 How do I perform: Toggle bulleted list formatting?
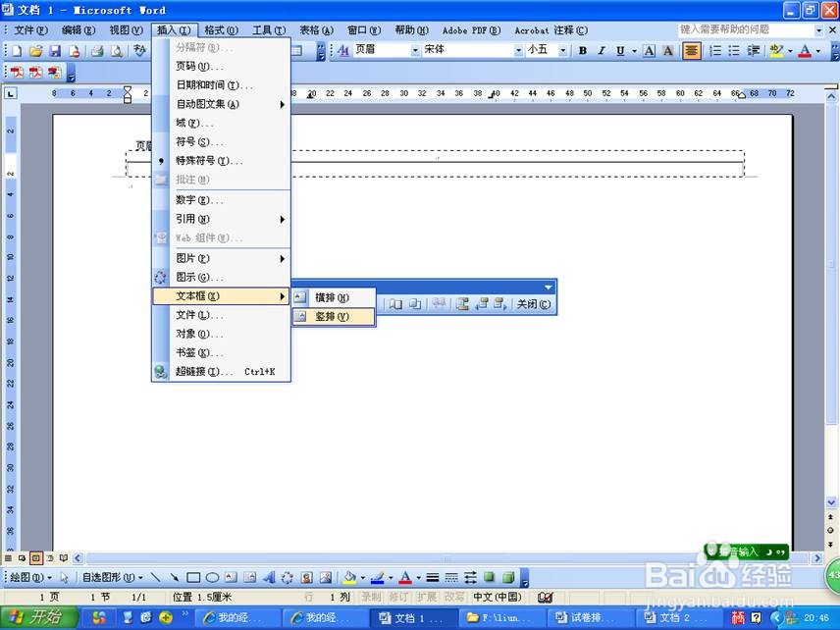click(x=734, y=50)
